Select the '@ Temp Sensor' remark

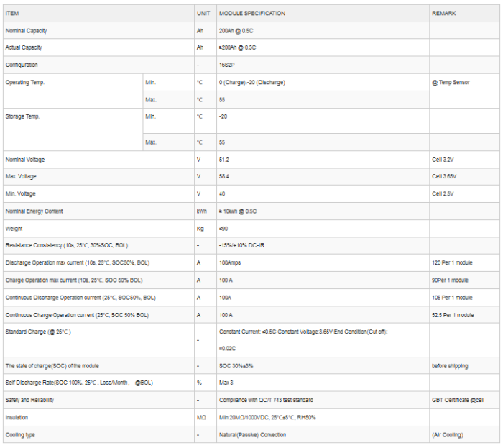(451, 83)
